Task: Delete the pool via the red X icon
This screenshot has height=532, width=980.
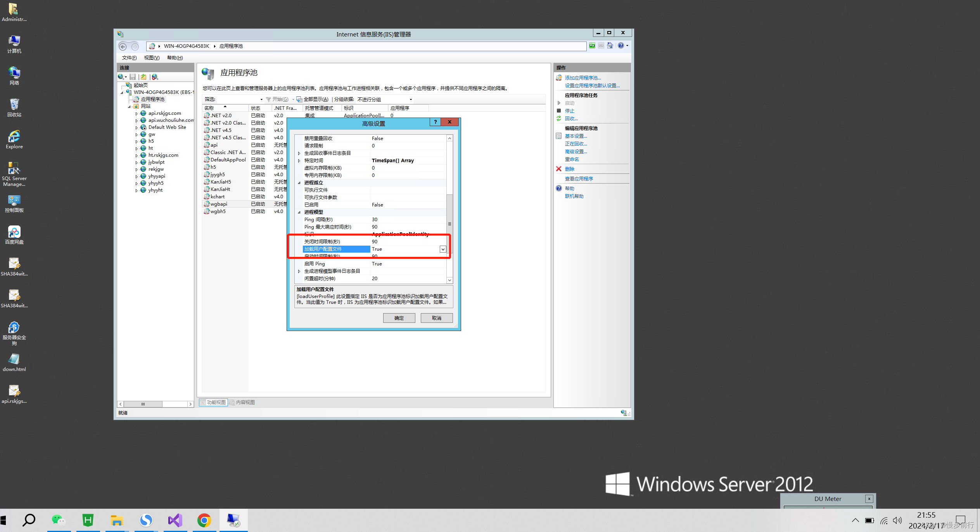Action: [x=558, y=169]
